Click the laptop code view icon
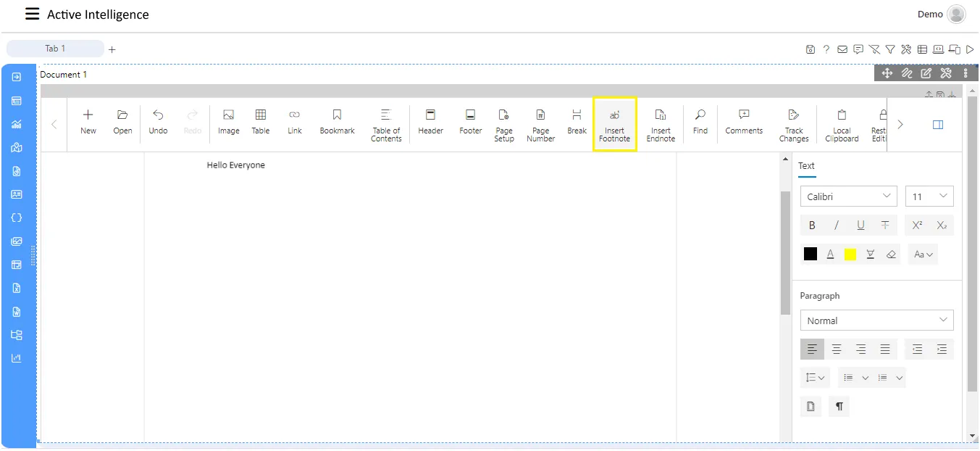 point(938,49)
